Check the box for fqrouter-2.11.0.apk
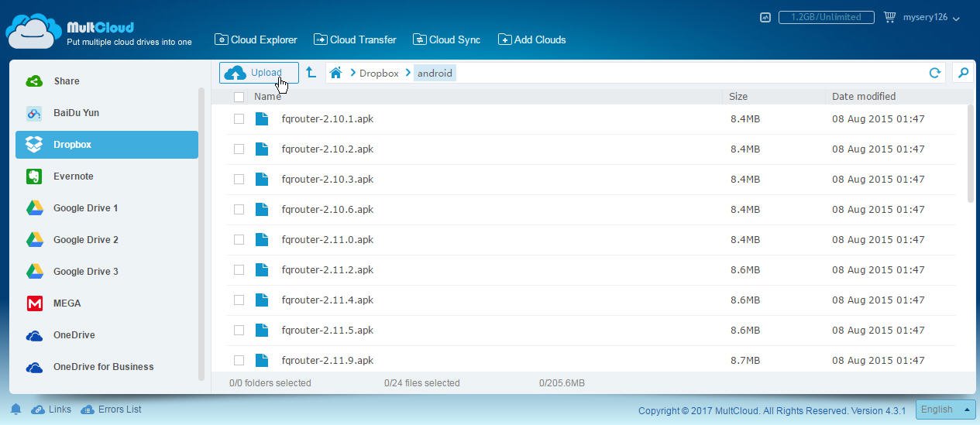The height and width of the screenshot is (425, 980). point(239,239)
